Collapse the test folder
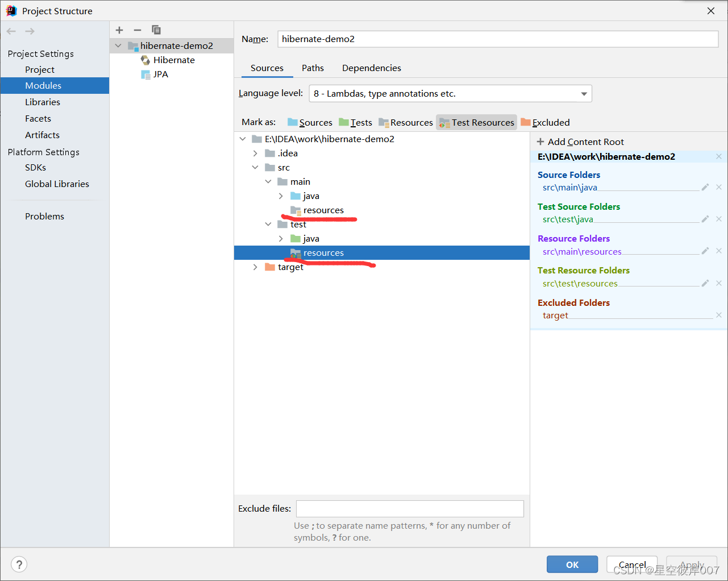The image size is (728, 581). click(268, 224)
